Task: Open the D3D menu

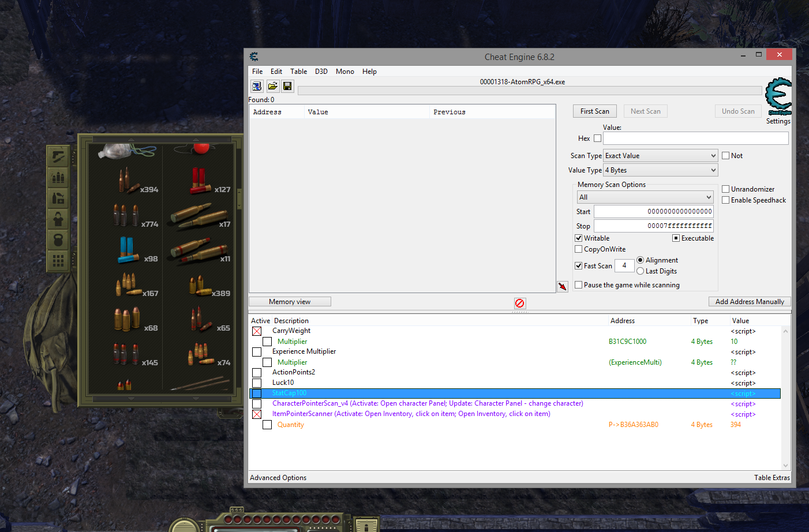Action: click(321, 72)
